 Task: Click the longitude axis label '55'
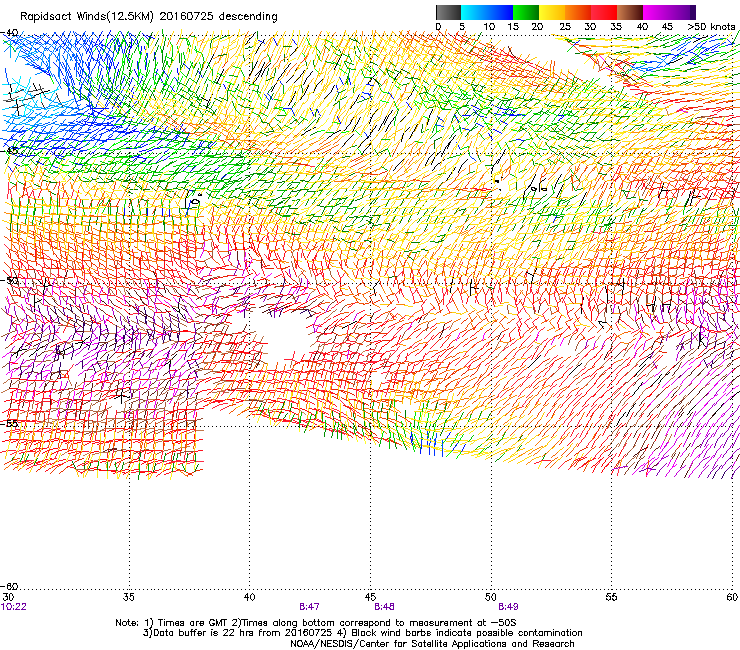611,597
